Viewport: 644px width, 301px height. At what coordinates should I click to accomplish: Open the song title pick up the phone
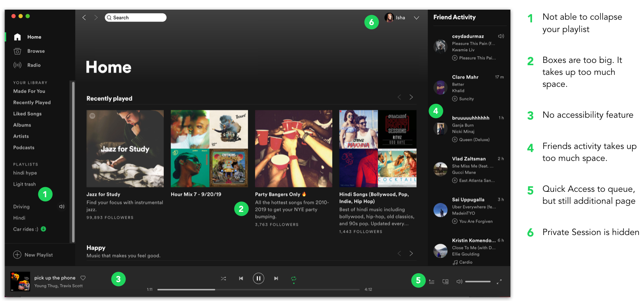(55, 278)
